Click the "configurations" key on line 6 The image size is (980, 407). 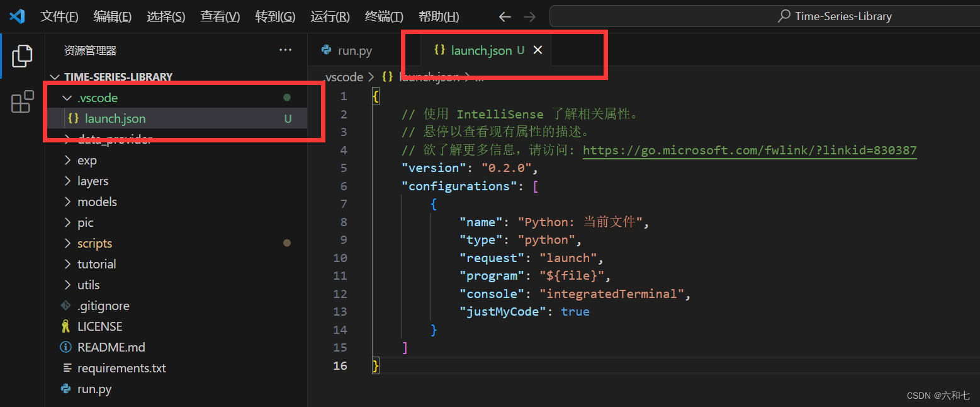point(459,186)
